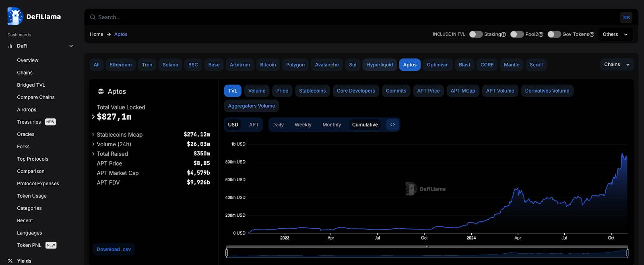The width and height of the screenshot is (644, 265).
Task: Go to the Home breadcrumb link
Action: click(x=97, y=34)
